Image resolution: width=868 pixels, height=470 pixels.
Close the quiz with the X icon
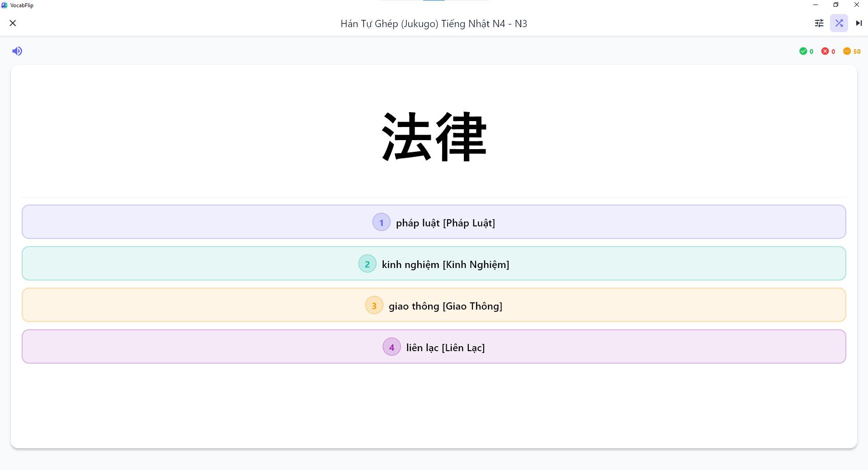pos(13,23)
